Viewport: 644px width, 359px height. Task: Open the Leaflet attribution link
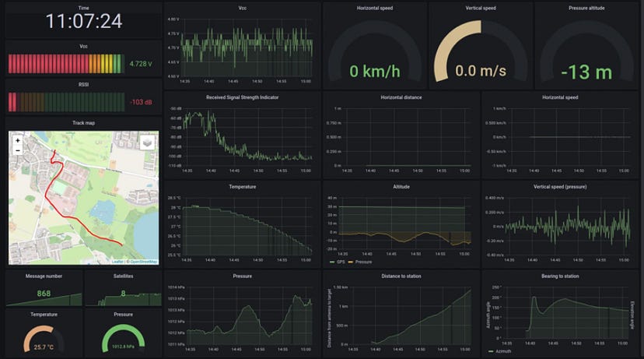pyautogui.click(x=117, y=262)
